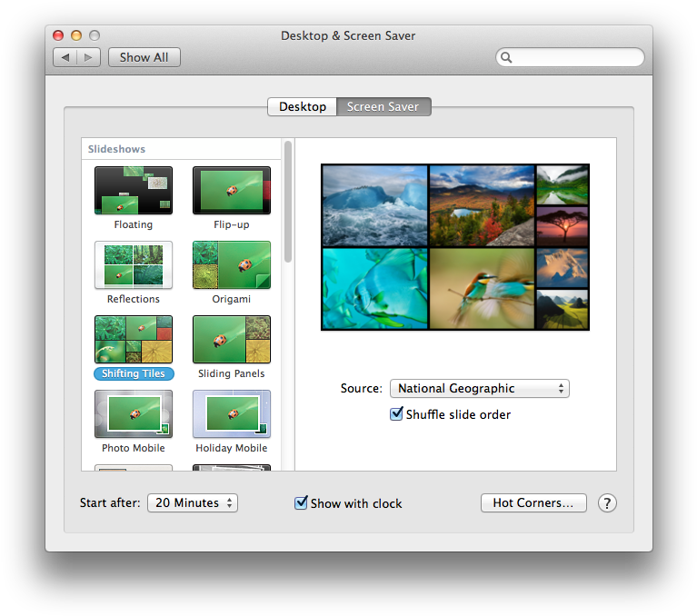
Task: Toggle the Shuffle slide order checkbox
Action: 396,413
